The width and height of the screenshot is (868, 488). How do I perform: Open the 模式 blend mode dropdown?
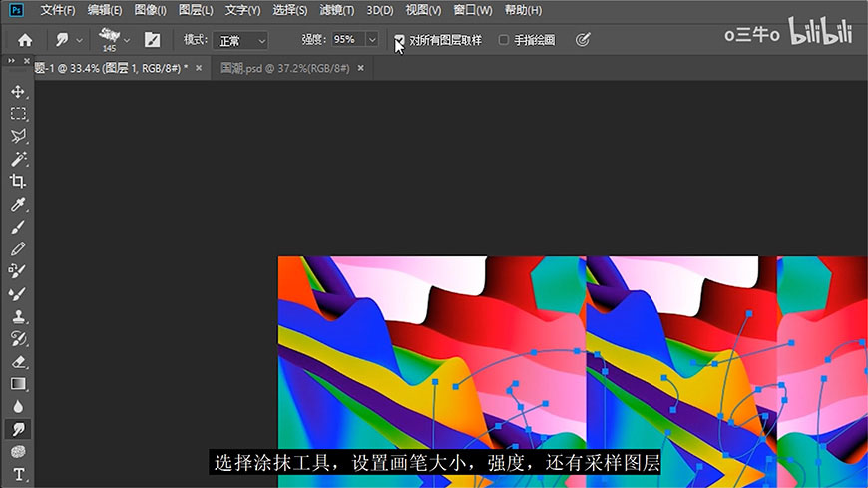pos(240,40)
